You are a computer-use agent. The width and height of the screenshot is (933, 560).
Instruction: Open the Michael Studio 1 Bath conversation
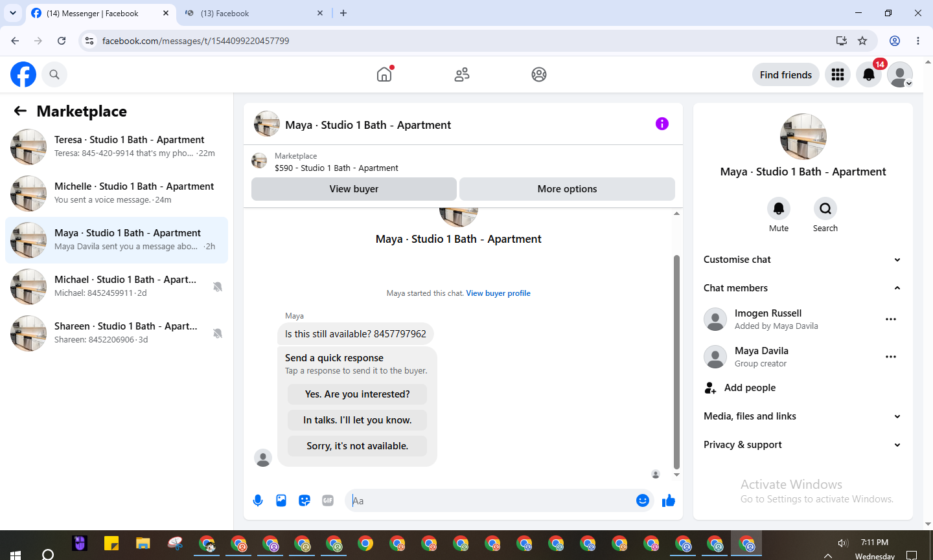[x=117, y=287]
